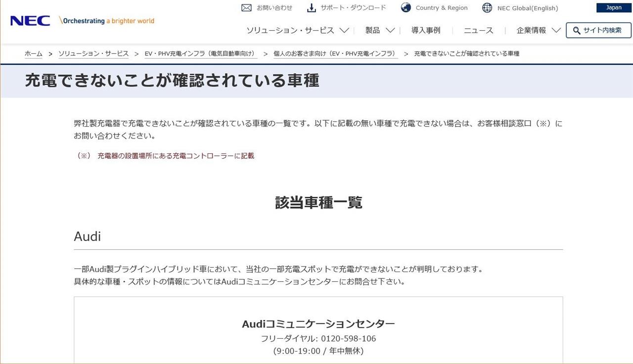Open the 製品 menu

(x=373, y=30)
